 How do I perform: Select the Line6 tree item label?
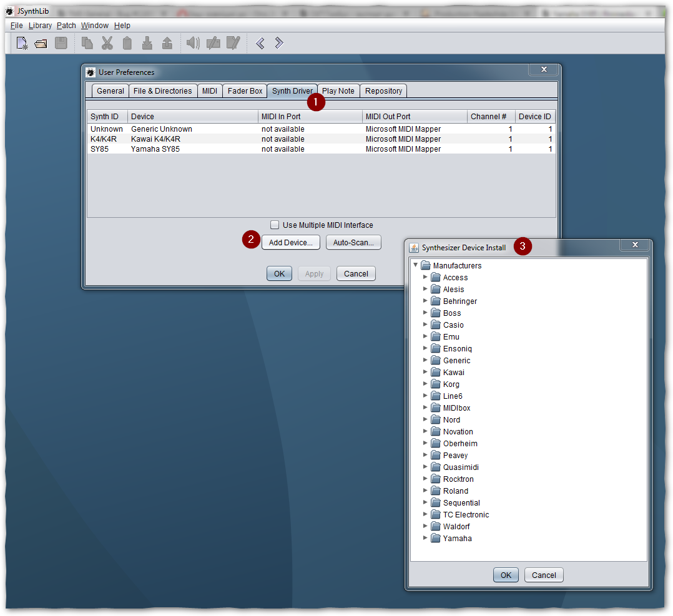click(453, 396)
